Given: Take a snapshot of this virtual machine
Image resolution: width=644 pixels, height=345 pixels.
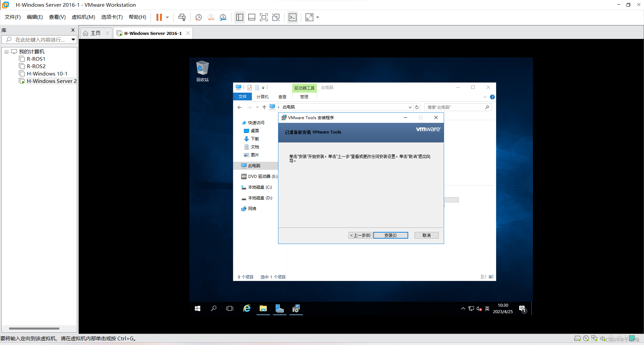Looking at the screenshot, I should pyautogui.click(x=199, y=17).
